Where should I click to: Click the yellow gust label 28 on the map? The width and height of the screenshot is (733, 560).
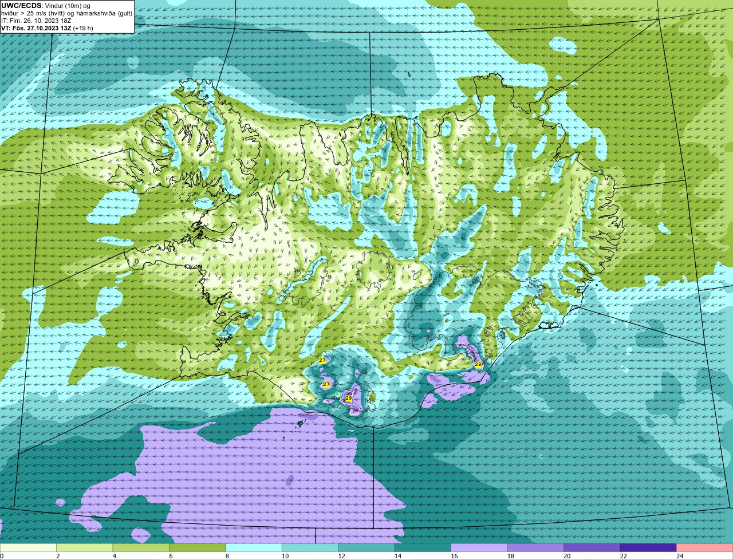(478, 364)
